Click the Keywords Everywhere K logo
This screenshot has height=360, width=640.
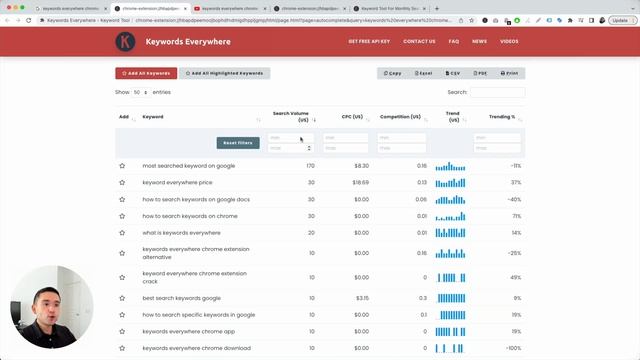click(125, 41)
